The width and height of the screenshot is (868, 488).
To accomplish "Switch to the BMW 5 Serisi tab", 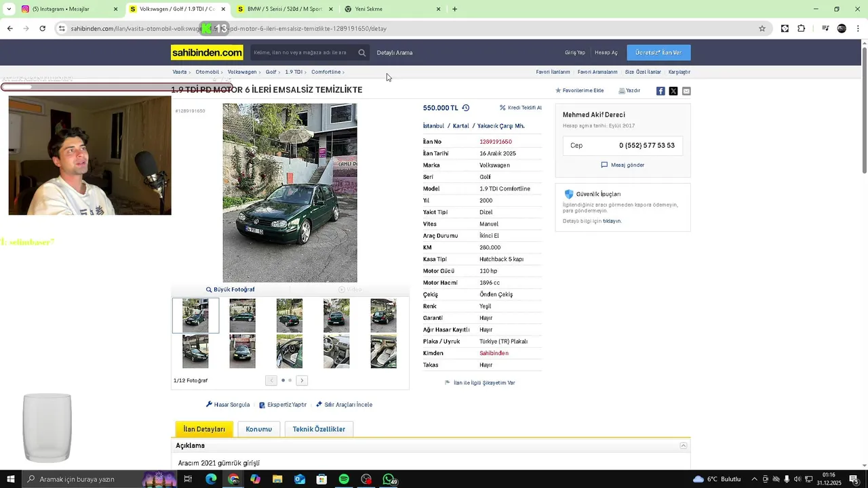I will click(x=285, y=9).
